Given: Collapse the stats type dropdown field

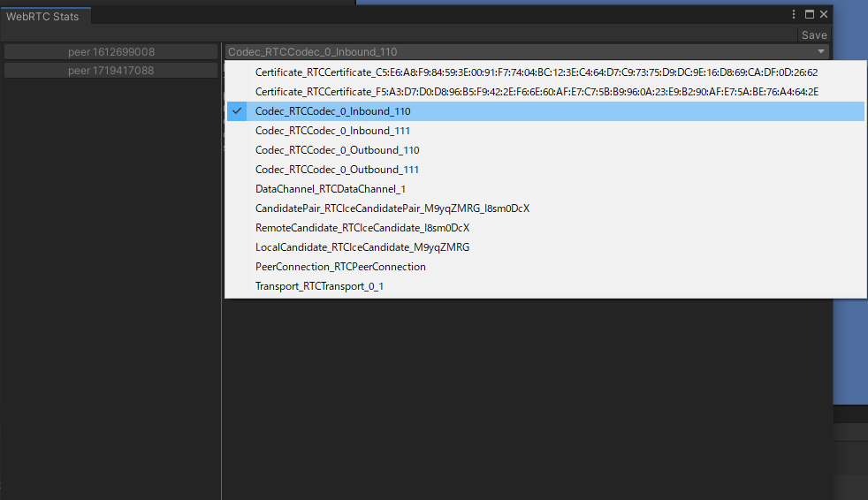Looking at the screenshot, I should [x=527, y=52].
